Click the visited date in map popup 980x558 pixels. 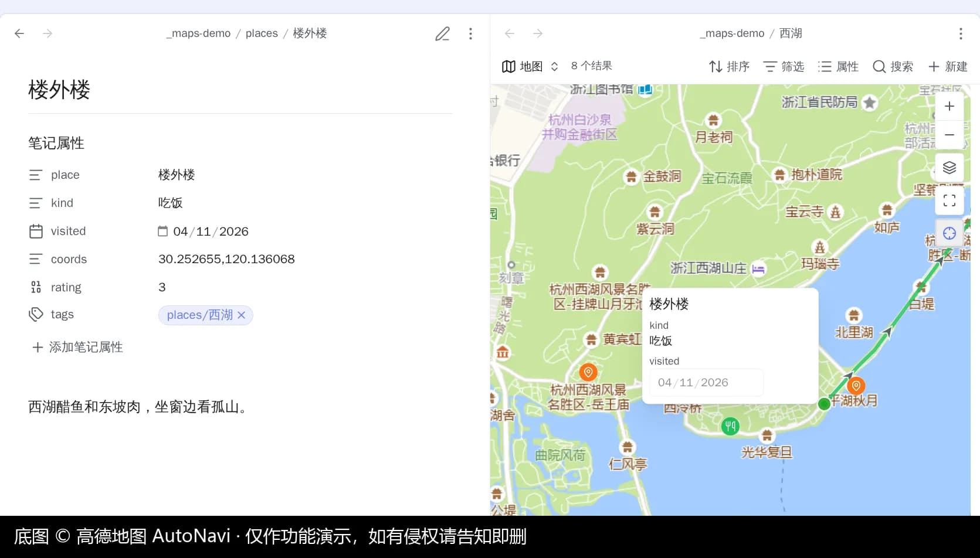pos(706,383)
